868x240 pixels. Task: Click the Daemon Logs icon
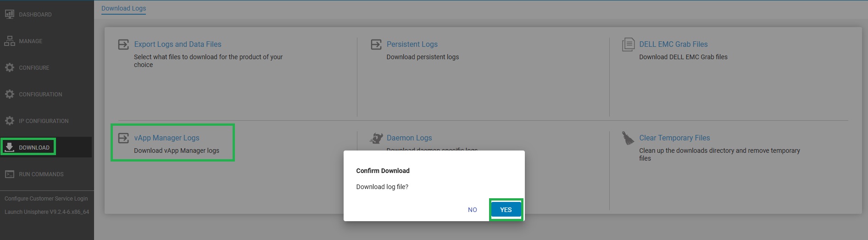[x=377, y=138]
